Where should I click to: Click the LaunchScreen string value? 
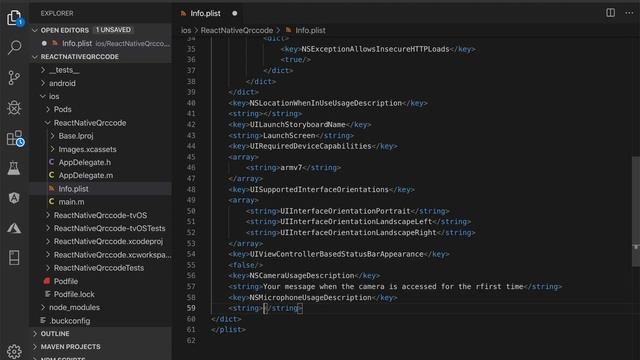tap(289, 135)
